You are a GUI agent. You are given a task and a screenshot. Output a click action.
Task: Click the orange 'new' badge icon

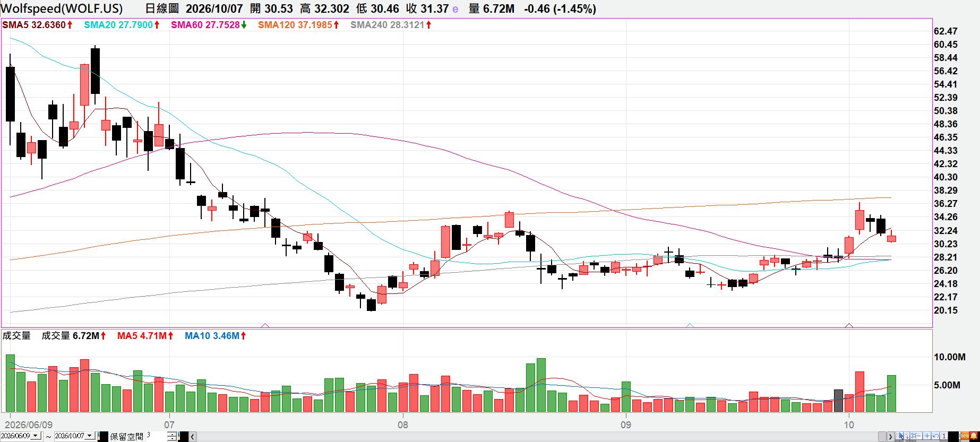pos(965,436)
